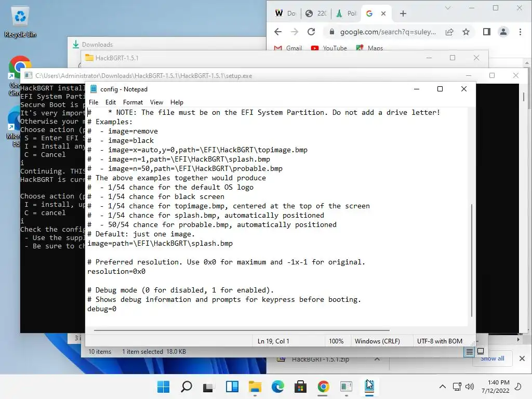Open the network tray icon
The height and width of the screenshot is (399, 532).
(x=457, y=387)
